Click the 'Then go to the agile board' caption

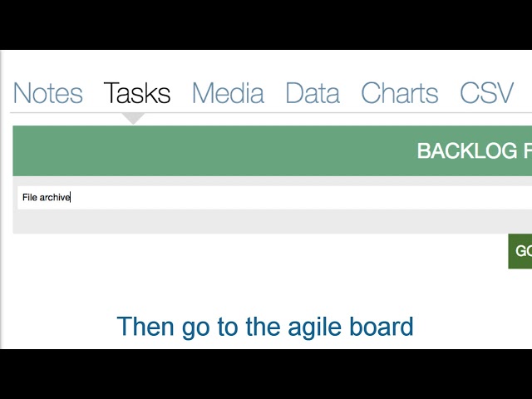tap(265, 327)
